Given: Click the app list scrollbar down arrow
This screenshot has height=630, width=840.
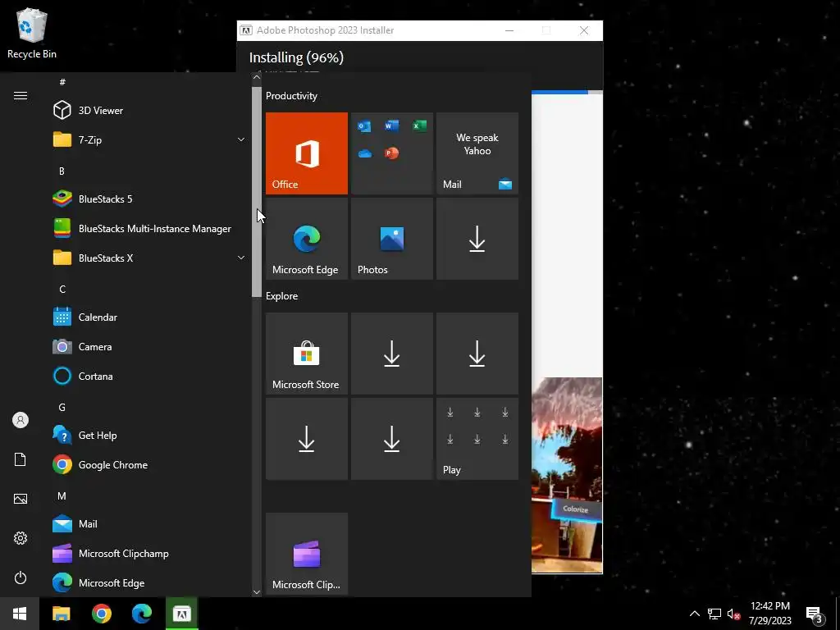Looking at the screenshot, I should click(257, 592).
